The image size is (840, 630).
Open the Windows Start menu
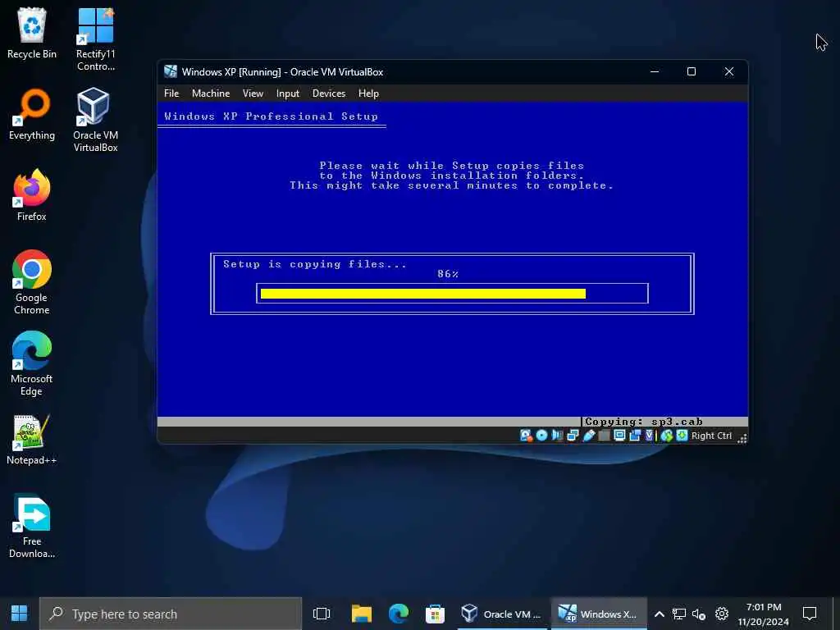(20, 614)
